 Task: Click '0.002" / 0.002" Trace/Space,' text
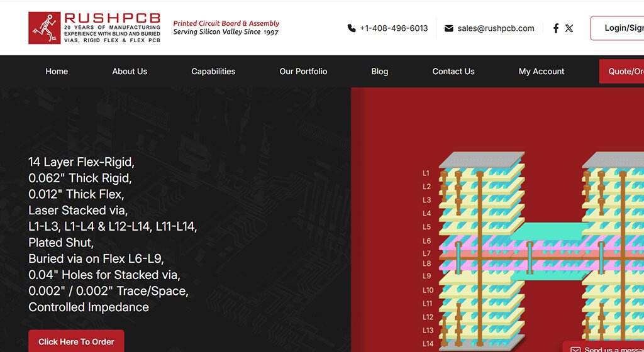click(x=108, y=291)
